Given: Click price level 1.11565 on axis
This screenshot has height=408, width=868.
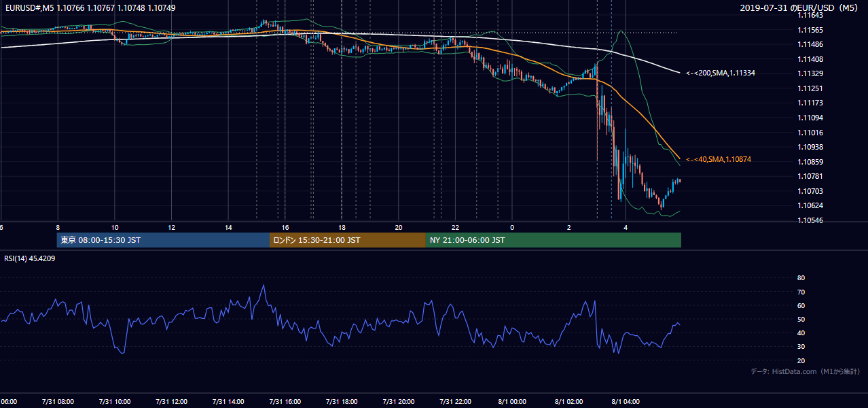Looking at the screenshot, I should [810, 30].
